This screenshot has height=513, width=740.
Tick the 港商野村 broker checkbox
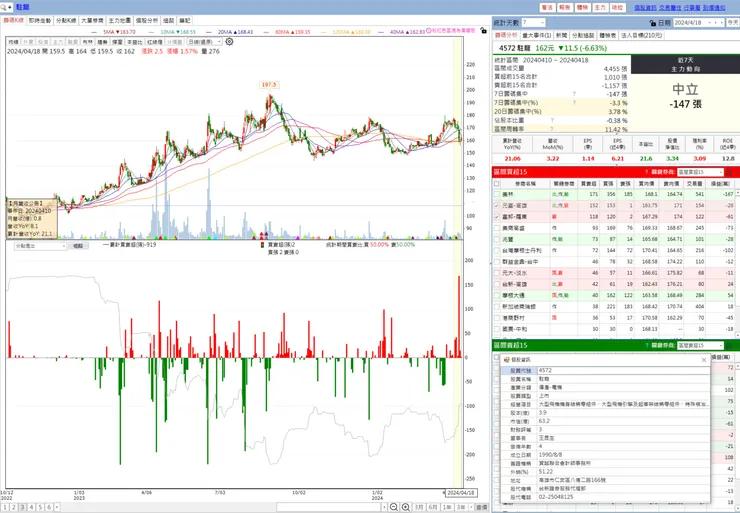496,318
